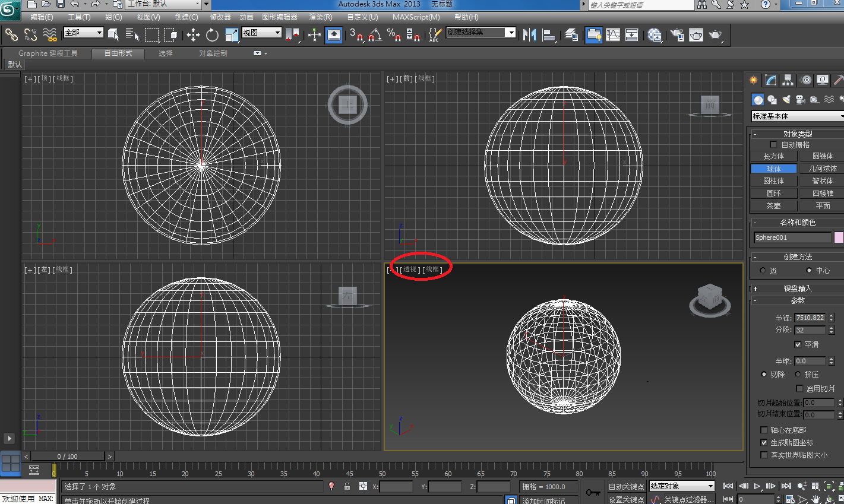Open the 视图 reference coordinate dropdown
Image resolution: width=844 pixels, height=504 pixels.
261,33
